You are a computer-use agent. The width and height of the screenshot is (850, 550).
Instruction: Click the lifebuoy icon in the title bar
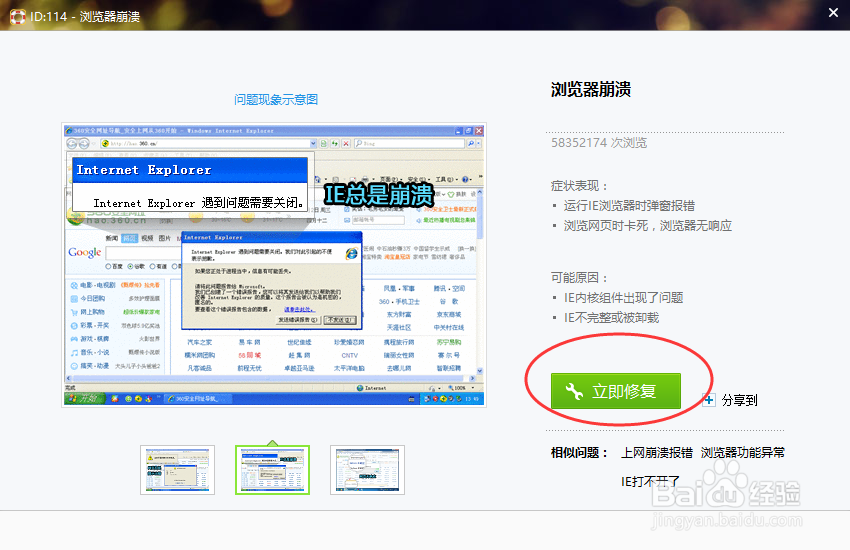(17, 16)
